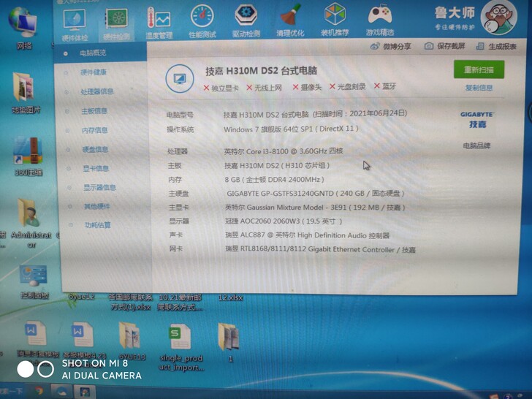
Task: Click the Core i3-8100 processor text
Action: (x=284, y=151)
